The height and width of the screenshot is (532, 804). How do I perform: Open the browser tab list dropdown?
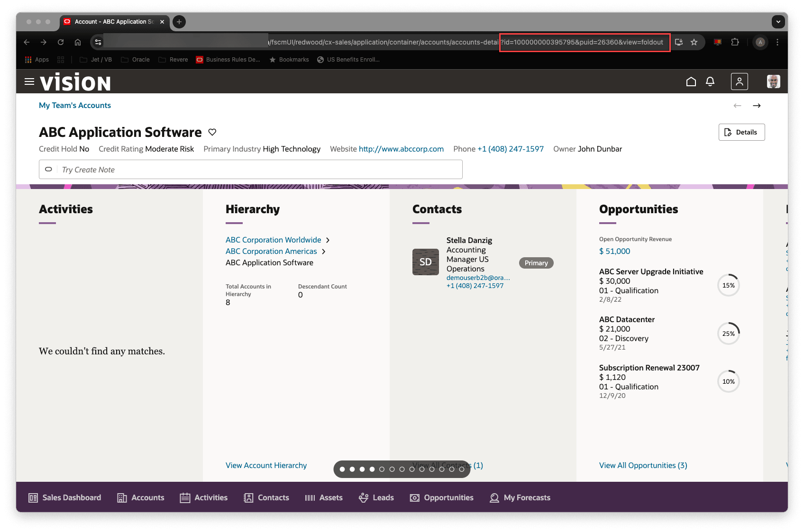coord(778,22)
